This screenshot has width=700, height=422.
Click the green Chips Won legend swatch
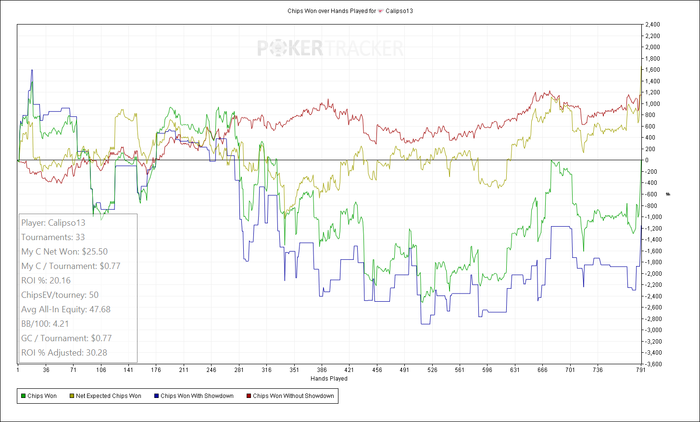pyautogui.click(x=23, y=396)
